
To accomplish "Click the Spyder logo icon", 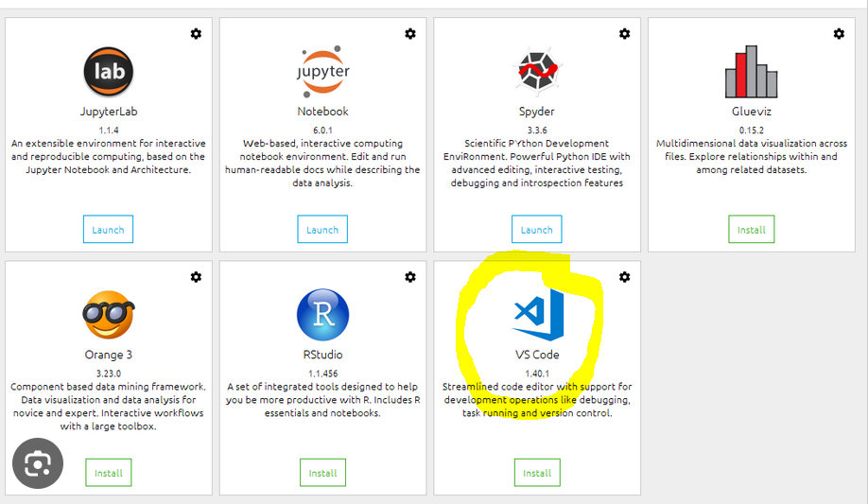I will pyautogui.click(x=537, y=70).
